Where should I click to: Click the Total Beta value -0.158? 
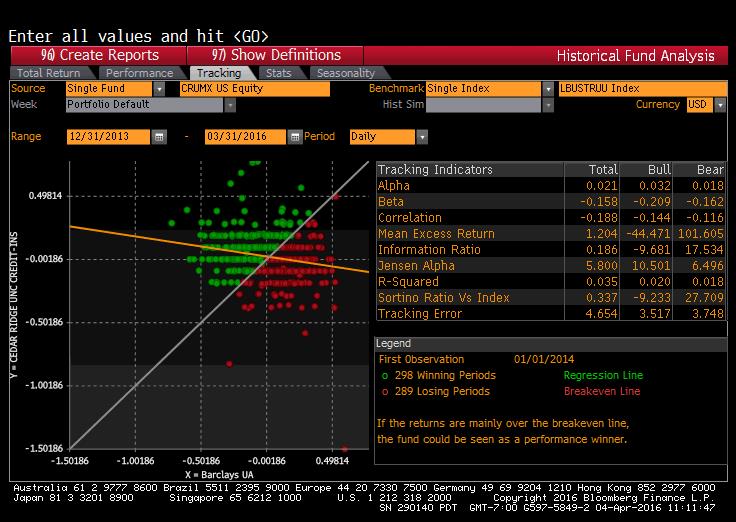click(599, 202)
